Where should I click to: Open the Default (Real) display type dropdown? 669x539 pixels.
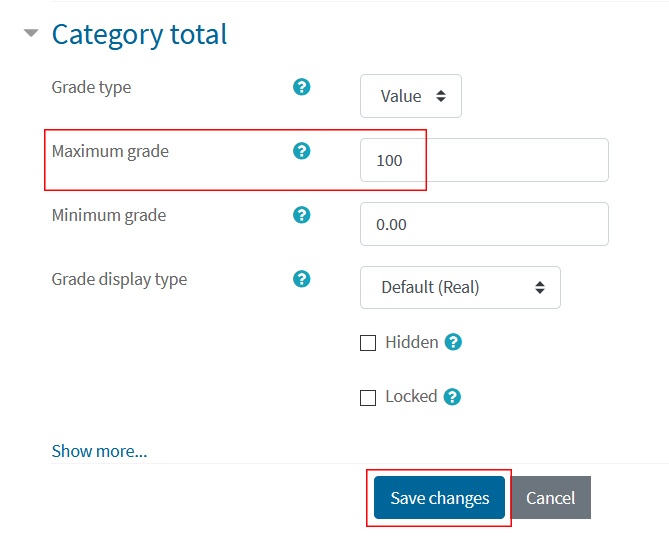coord(460,288)
